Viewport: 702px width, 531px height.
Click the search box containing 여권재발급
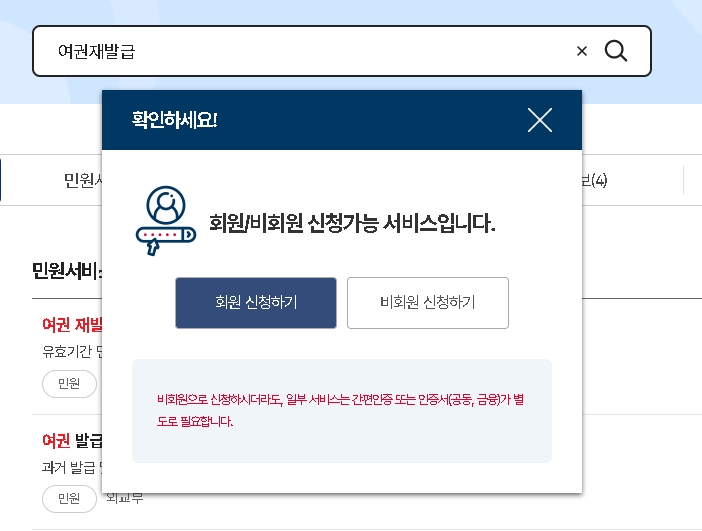pyautogui.click(x=342, y=51)
